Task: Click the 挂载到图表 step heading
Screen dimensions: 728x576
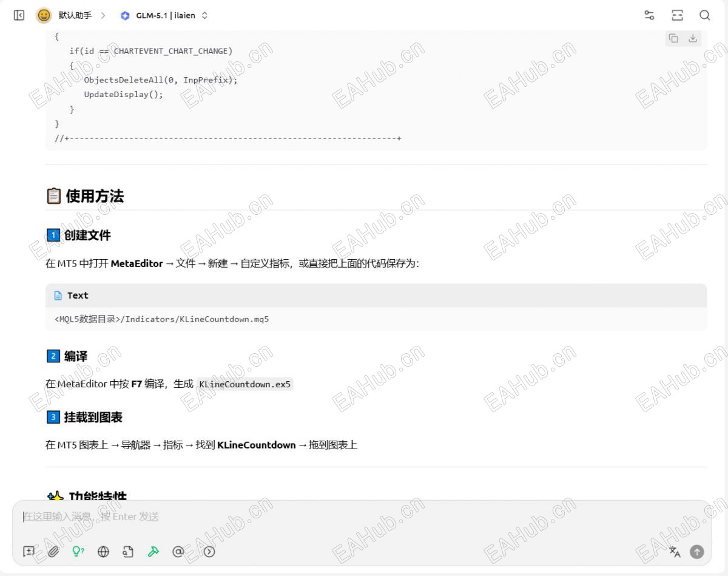Action: coord(93,417)
